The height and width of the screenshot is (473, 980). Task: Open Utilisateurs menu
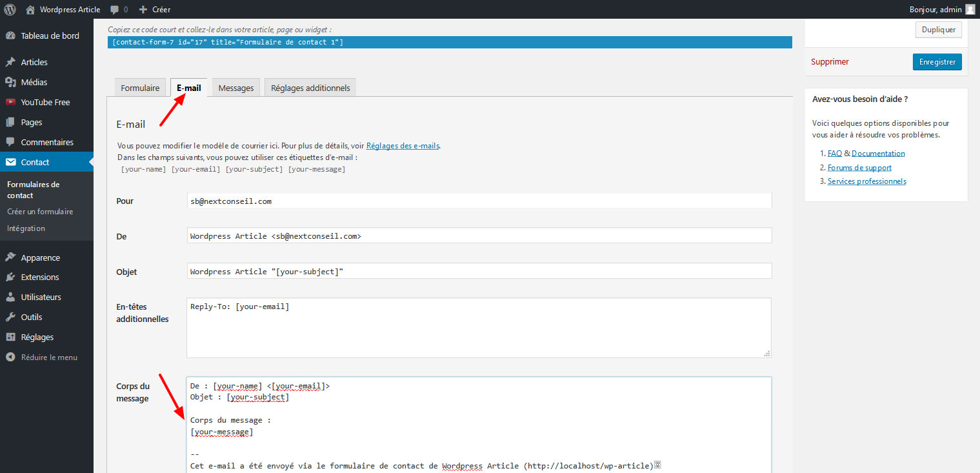pos(41,297)
